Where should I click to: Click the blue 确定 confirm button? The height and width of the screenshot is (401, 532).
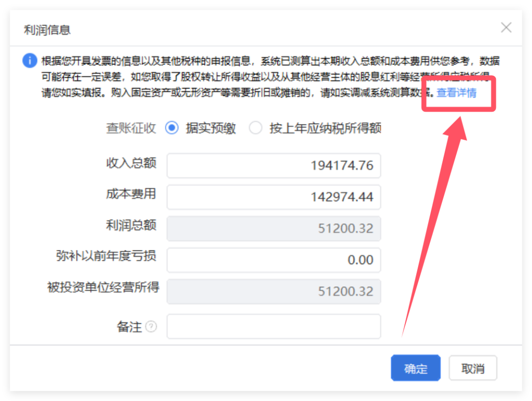pos(415,368)
